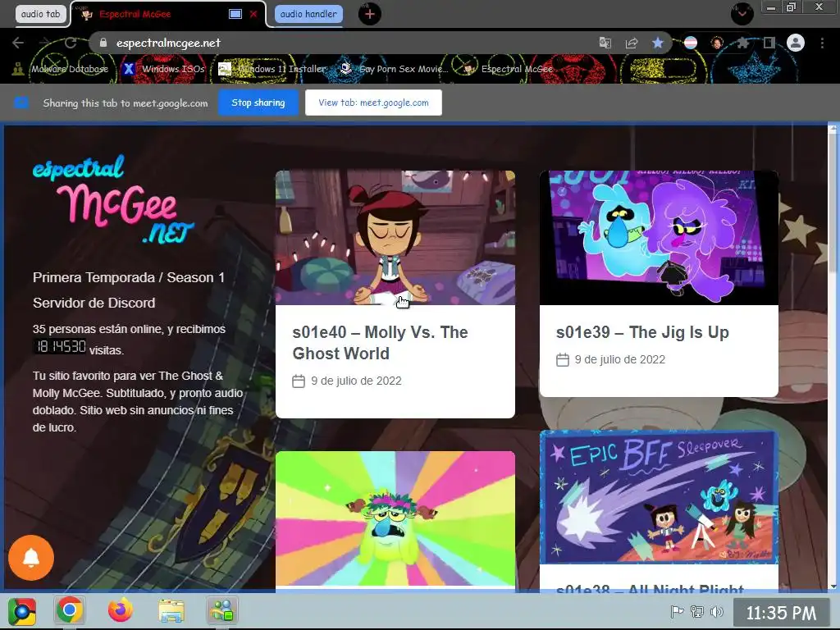Click the network tray icon
The height and width of the screenshot is (630, 840).
697,612
